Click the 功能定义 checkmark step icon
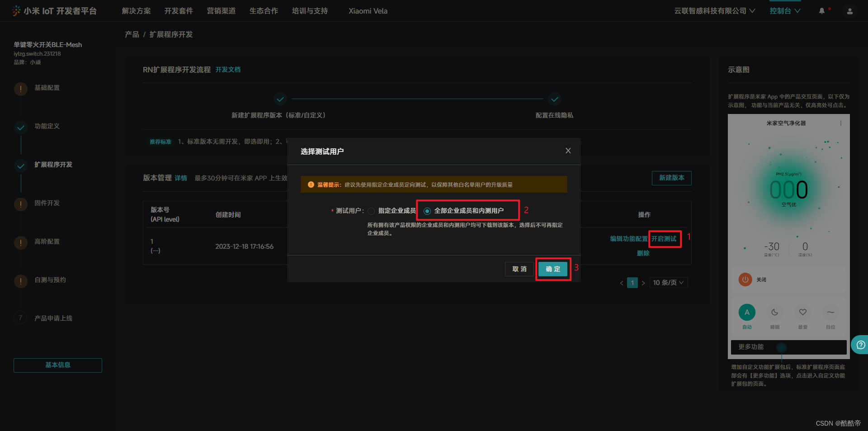The height and width of the screenshot is (431, 868). tap(21, 128)
